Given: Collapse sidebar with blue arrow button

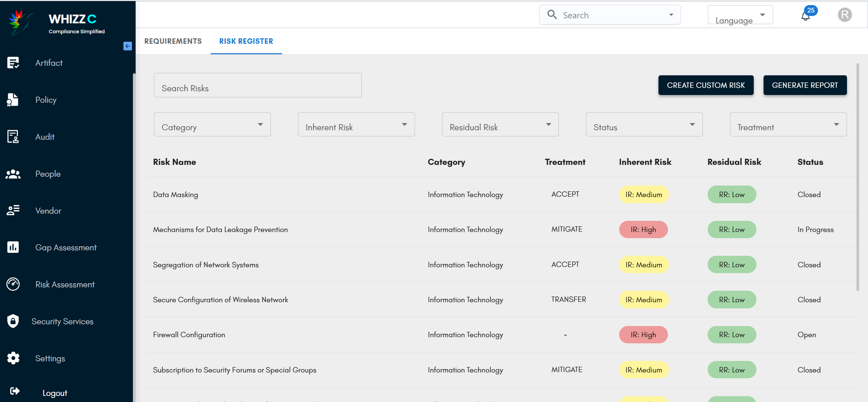Looking at the screenshot, I should click(x=127, y=46).
